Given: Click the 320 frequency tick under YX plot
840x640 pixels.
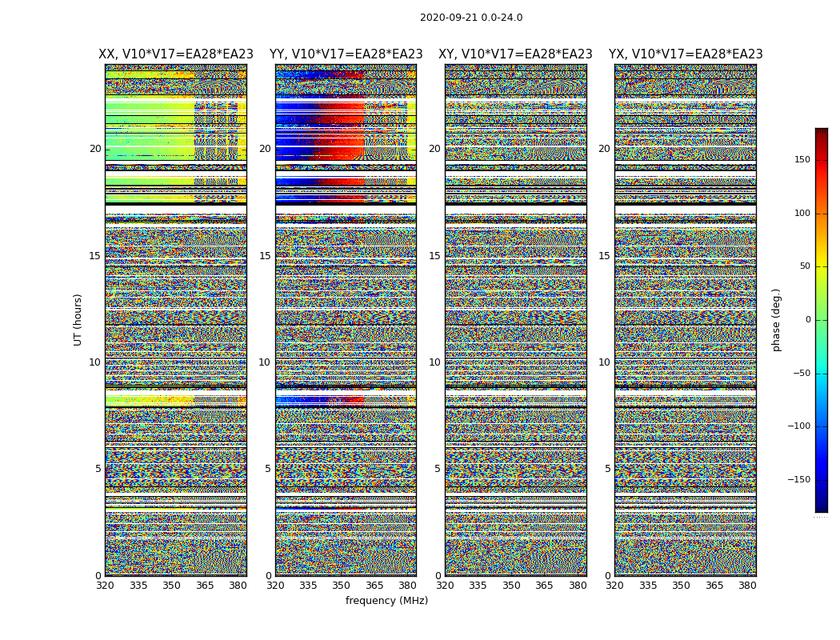Looking at the screenshot, I should [615, 586].
